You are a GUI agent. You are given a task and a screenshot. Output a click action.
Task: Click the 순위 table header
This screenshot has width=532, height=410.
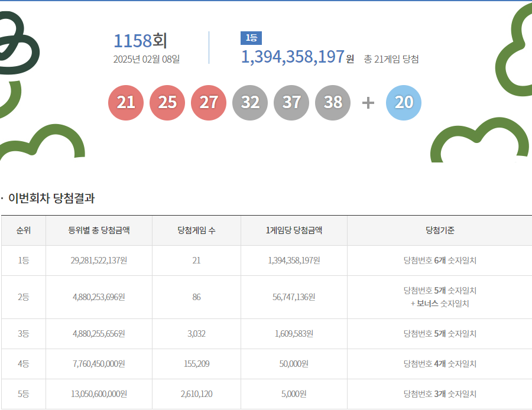pyautogui.click(x=24, y=230)
